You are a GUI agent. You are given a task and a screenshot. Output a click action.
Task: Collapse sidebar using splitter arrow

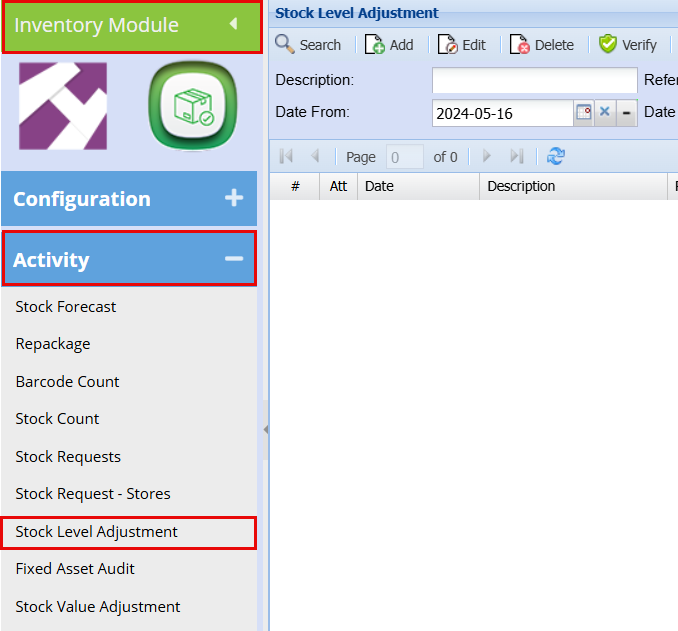tap(265, 429)
